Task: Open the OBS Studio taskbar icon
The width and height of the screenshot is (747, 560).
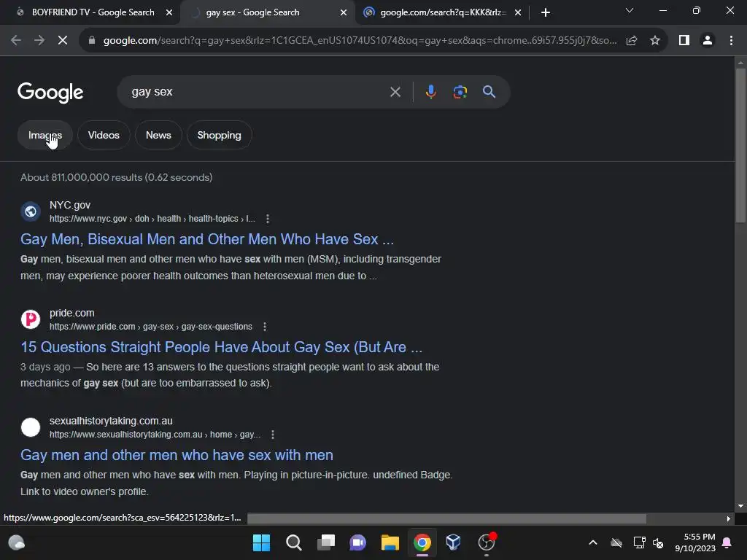Action: pos(487,542)
